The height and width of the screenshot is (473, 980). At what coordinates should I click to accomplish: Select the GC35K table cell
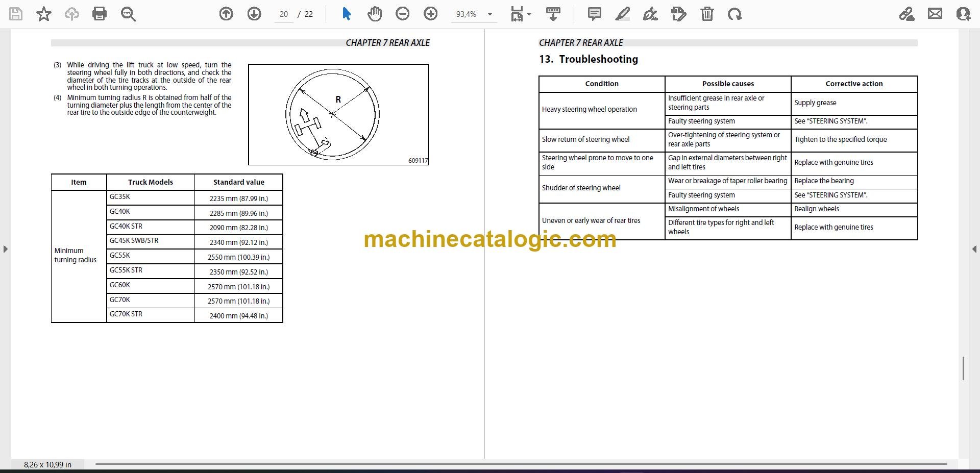coord(151,197)
